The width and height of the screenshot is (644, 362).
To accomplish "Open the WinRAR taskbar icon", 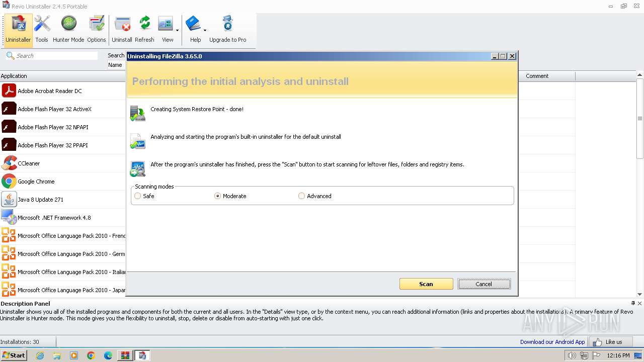I will click(125, 355).
